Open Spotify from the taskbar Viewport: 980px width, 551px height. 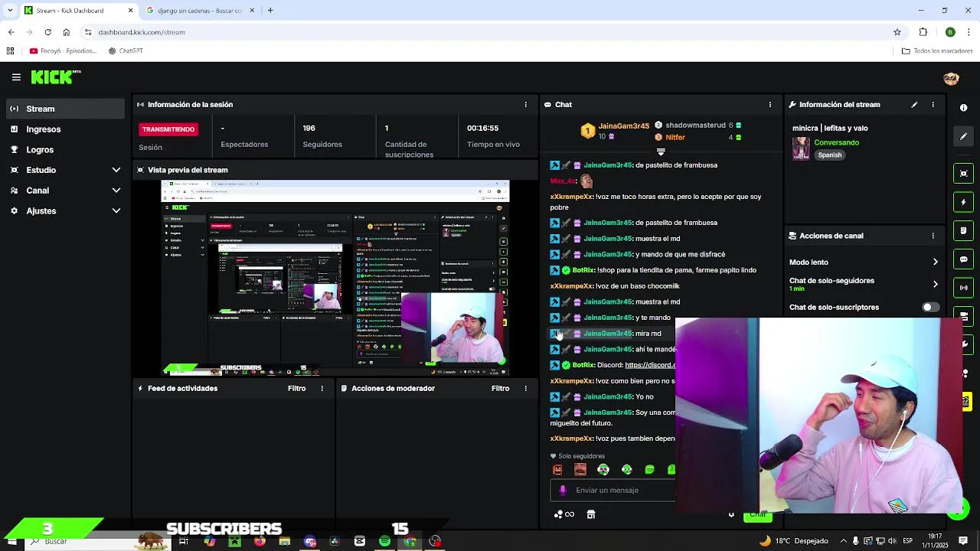pos(384,542)
